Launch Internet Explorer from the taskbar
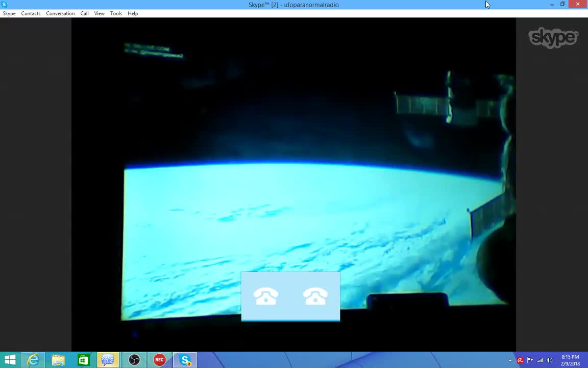The height and width of the screenshot is (368, 588). tap(33, 360)
